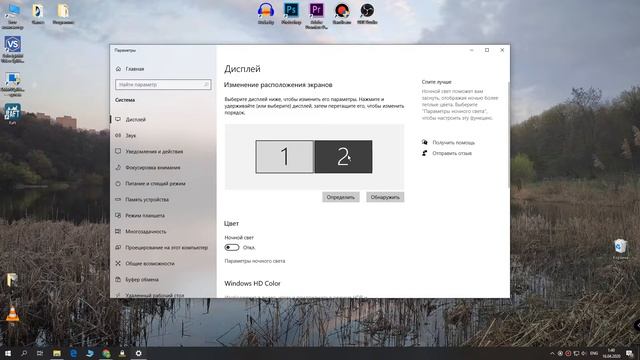Open the Windows Start menu

tap(8, 353)
